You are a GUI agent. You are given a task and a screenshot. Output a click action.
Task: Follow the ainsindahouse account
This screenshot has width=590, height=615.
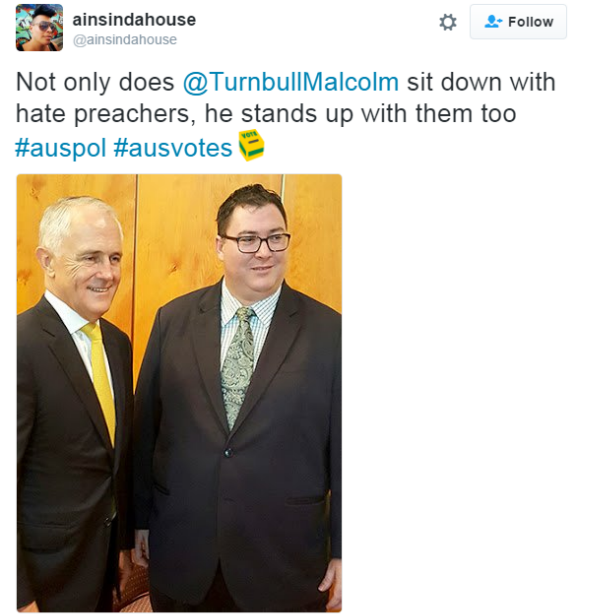click(x=518, y=22)
